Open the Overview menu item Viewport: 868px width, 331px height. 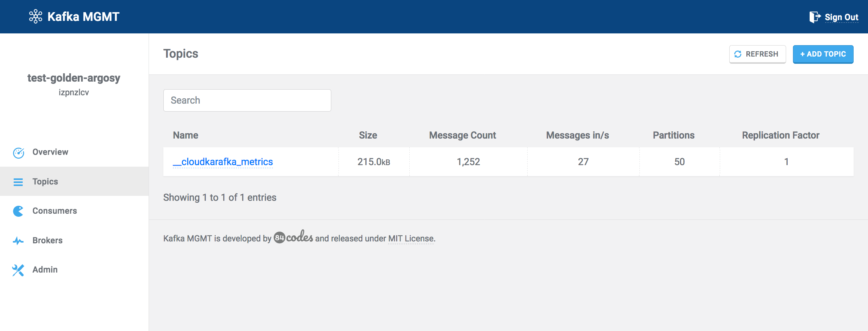pyautogui.click(x=74, y=152)
